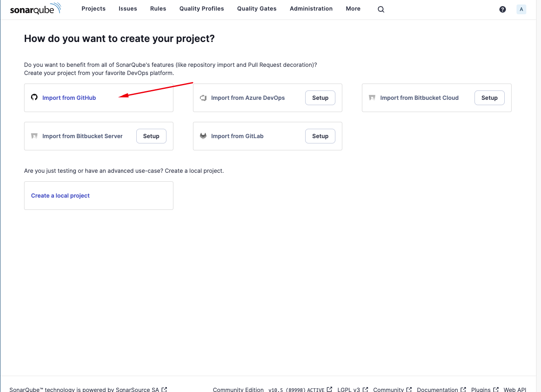Open the user avatar 'A' menu
Screen dimensions: 541x392
(521, 9)
